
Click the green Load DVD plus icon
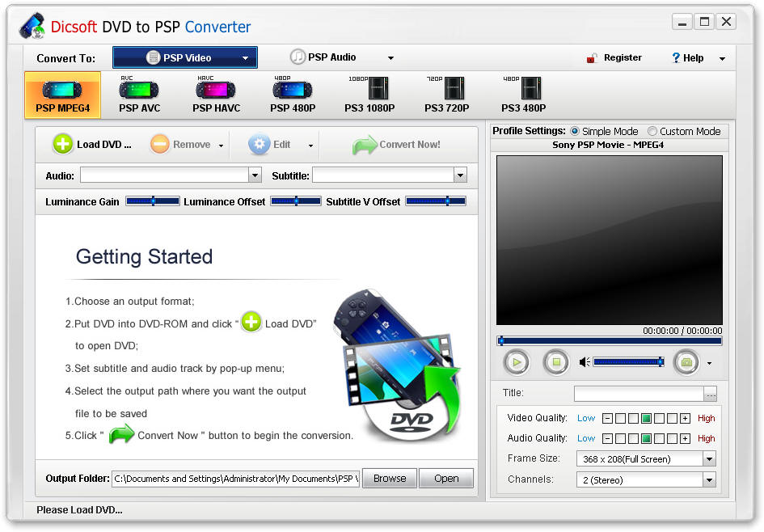pyautogui.click(x=63, y=144)
